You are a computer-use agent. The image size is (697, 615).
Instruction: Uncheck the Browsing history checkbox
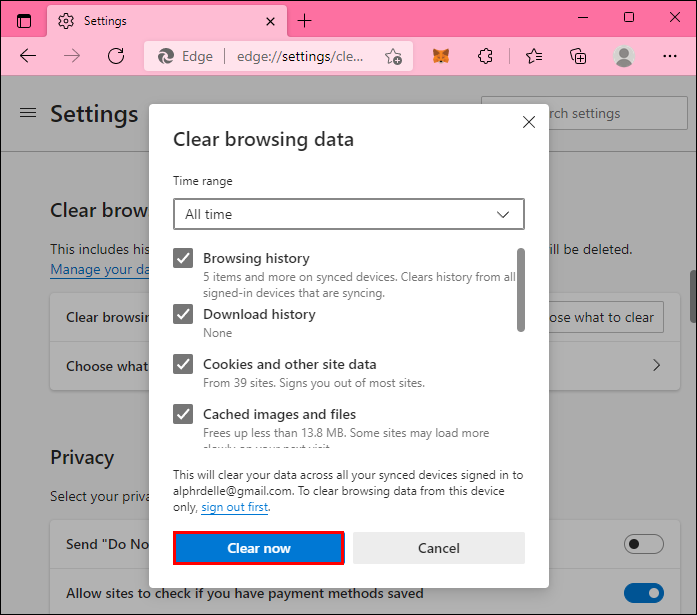[x=183, y=259]
